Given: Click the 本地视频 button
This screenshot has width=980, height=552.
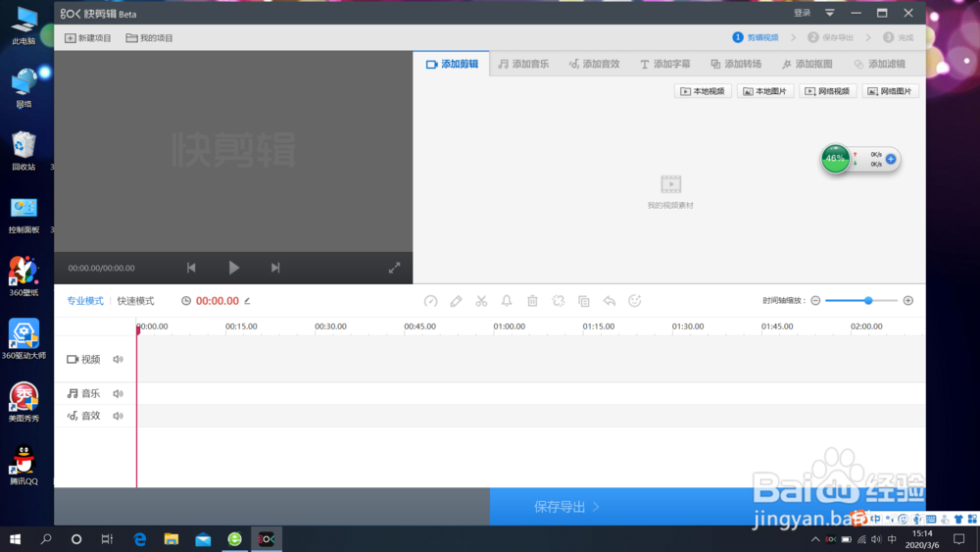Looking at the screenshot, I should click(x=703, y=91).
